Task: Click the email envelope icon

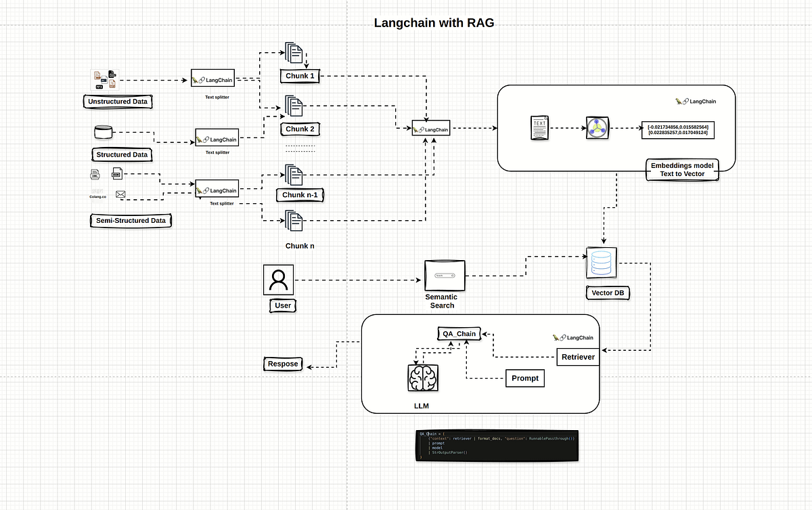Action: pyautogui.click(x=120, y=194)
